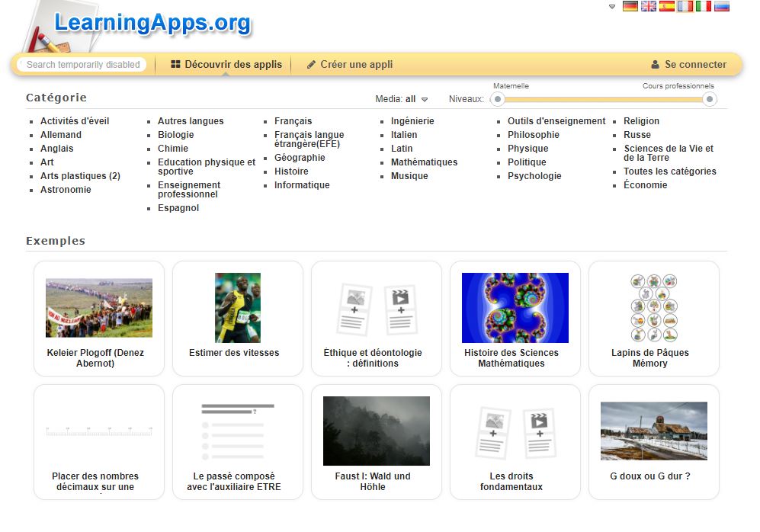Open Créer une appli tab
The image size is (760, 532).
point(350,65)
